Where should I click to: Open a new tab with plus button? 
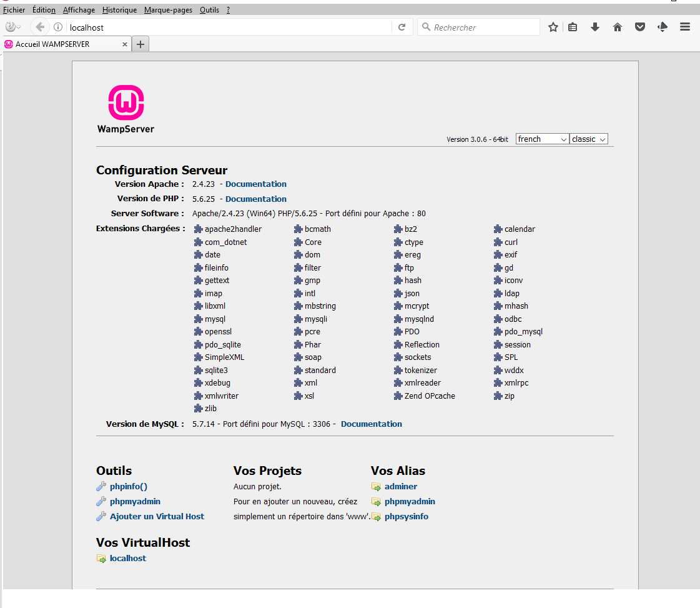point(140,44)
